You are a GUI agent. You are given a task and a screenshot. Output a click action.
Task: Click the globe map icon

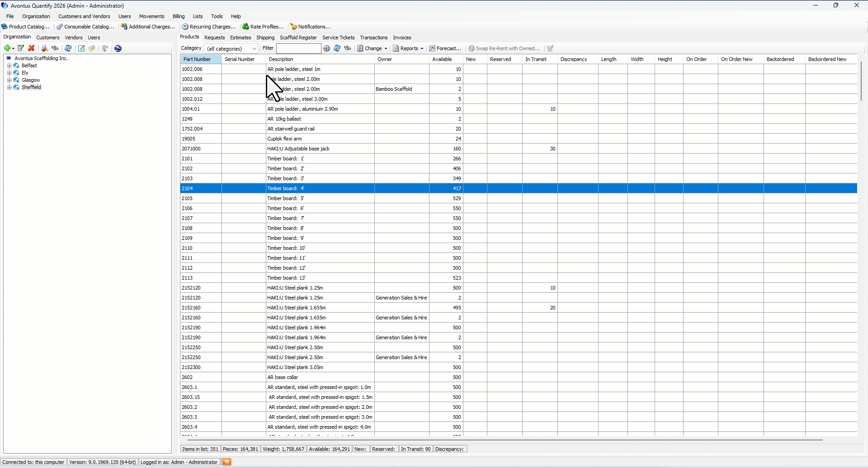click(118, 48)
